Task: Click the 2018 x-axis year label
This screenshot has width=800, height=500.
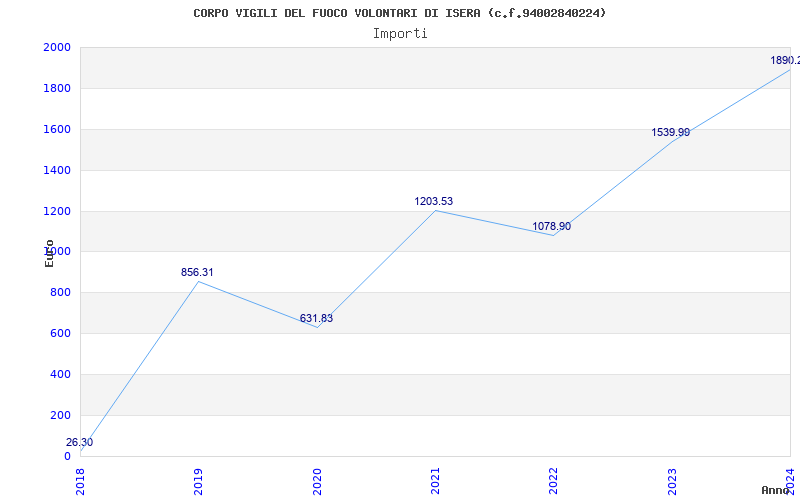Action: pyautogui.click(x=81, y=480)
